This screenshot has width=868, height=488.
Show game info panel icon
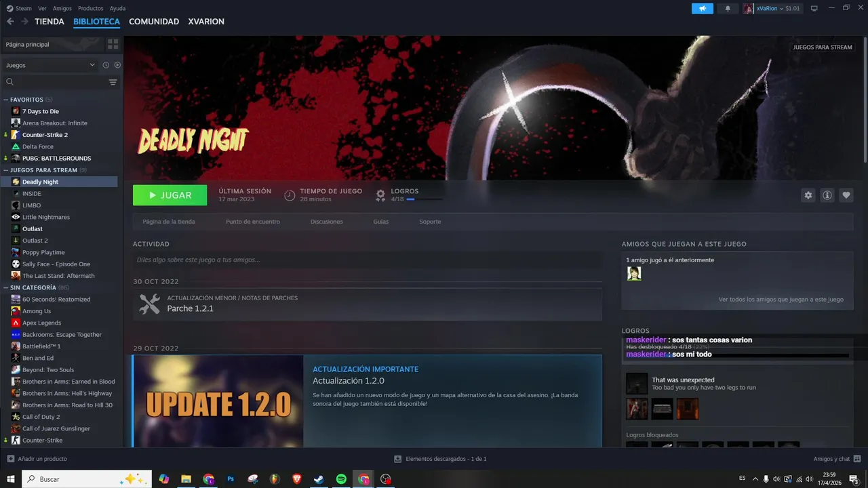click(x=827, y=195)
